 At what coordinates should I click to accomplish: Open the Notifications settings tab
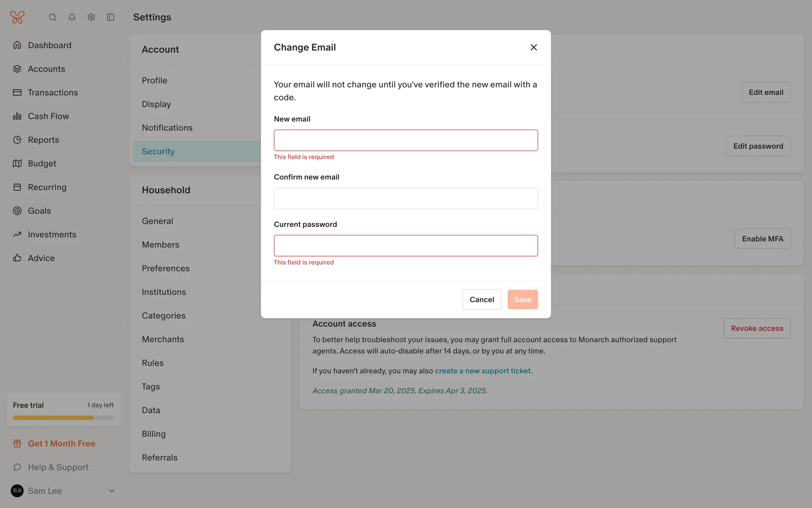coord(167,128)
